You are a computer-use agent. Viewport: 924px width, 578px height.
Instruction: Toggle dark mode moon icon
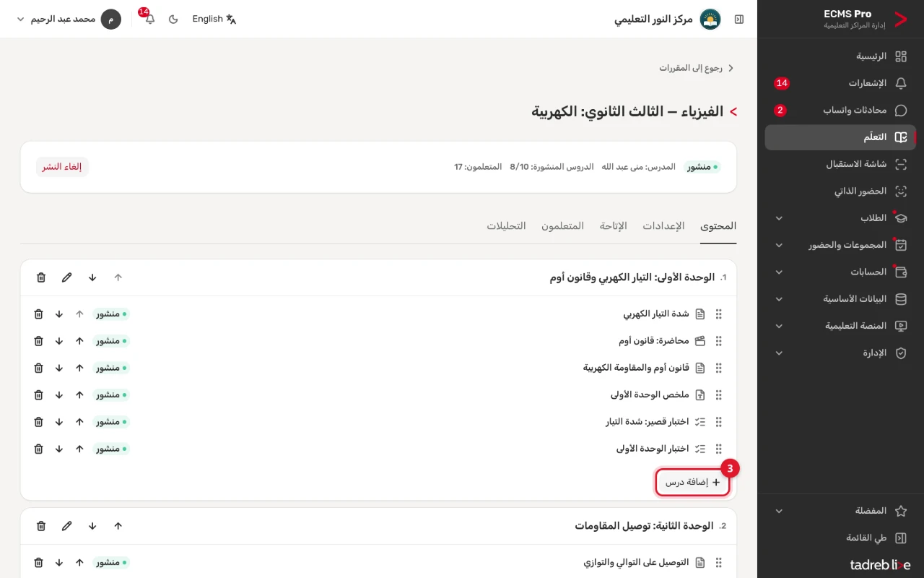pos(173,19)
